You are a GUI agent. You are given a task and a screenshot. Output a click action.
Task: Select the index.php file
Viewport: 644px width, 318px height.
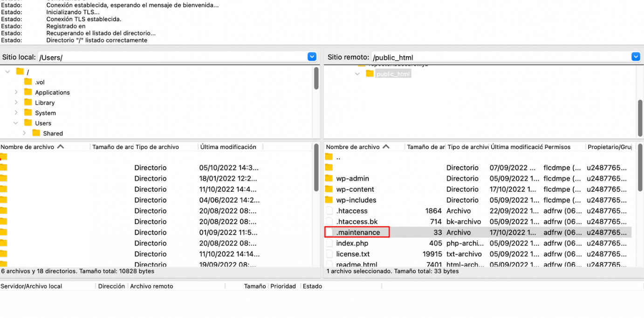352,243
